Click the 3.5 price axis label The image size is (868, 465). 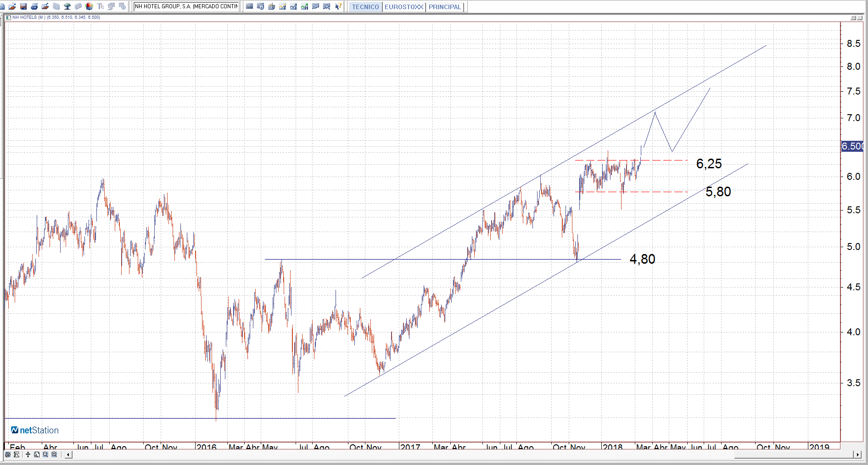(x=853, y=383)
